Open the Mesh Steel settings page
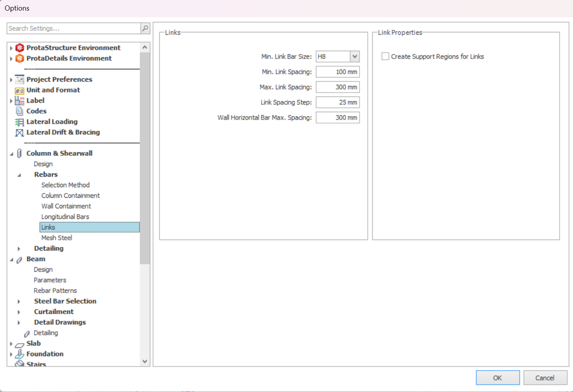The image size is (573, 392). [57, 238]
